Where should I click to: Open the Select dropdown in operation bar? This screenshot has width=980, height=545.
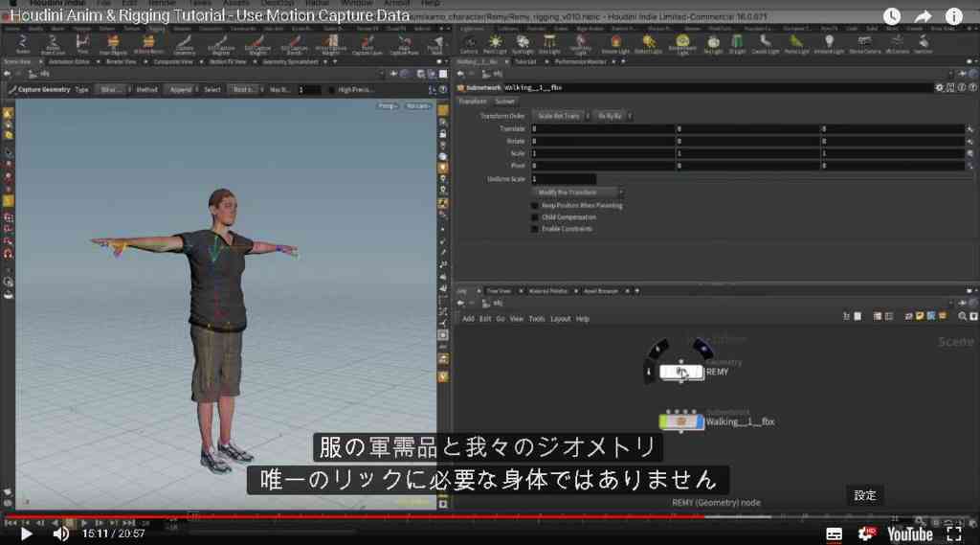246,90
